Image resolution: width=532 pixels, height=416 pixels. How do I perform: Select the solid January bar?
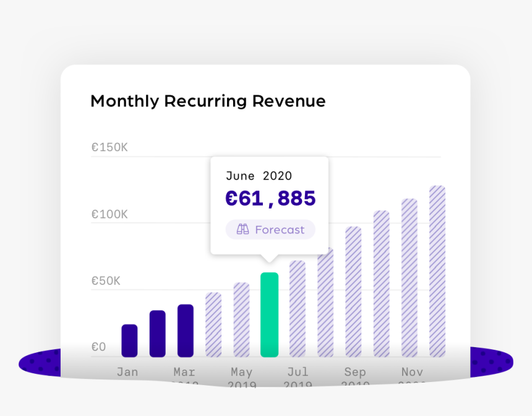coord(130,340)
